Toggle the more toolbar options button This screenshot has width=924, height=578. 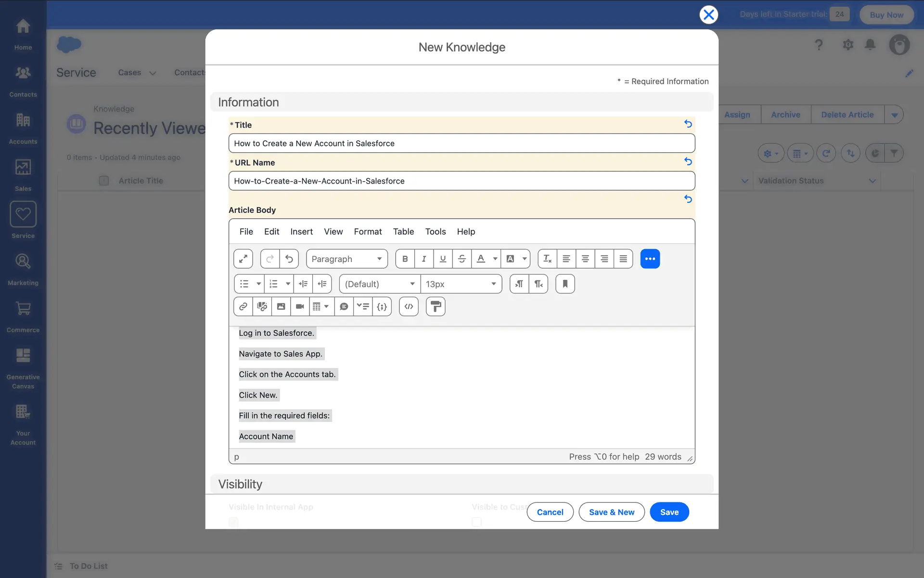(650, 259)
